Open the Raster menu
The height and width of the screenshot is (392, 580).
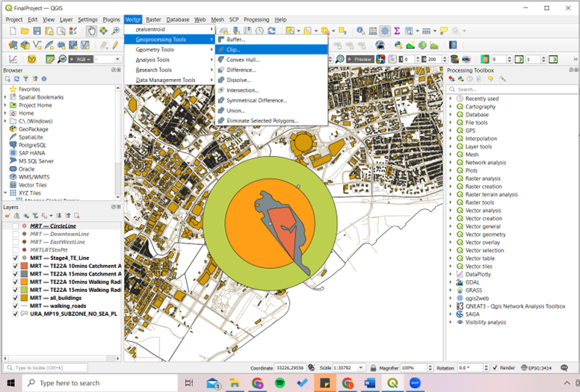click(153, 19)
